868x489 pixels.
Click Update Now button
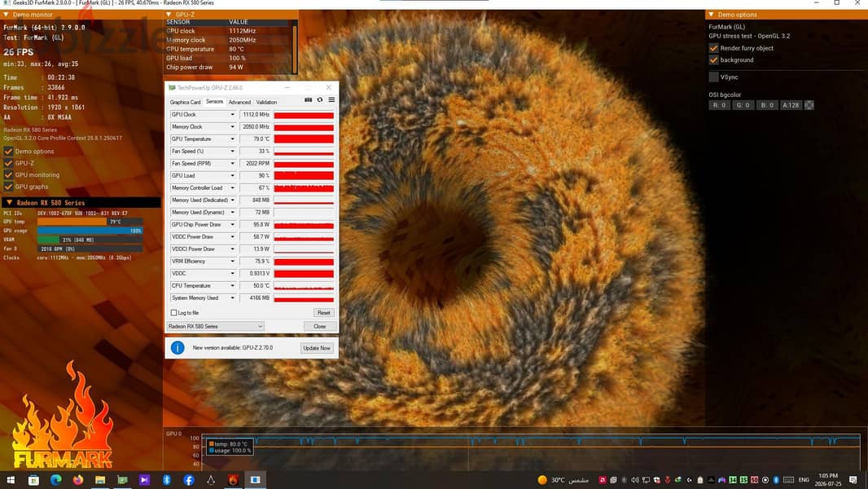pyautogui.click(x=317, y=348)
